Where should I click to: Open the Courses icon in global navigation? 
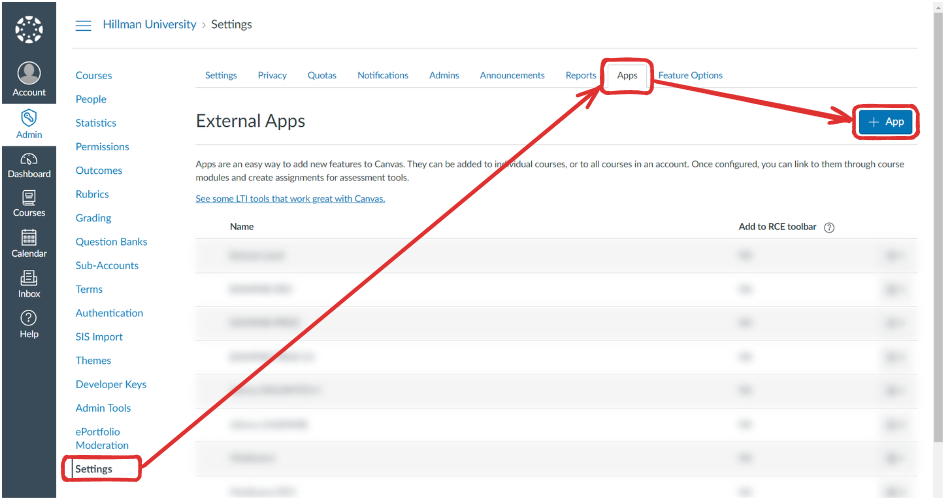(29, 198)
